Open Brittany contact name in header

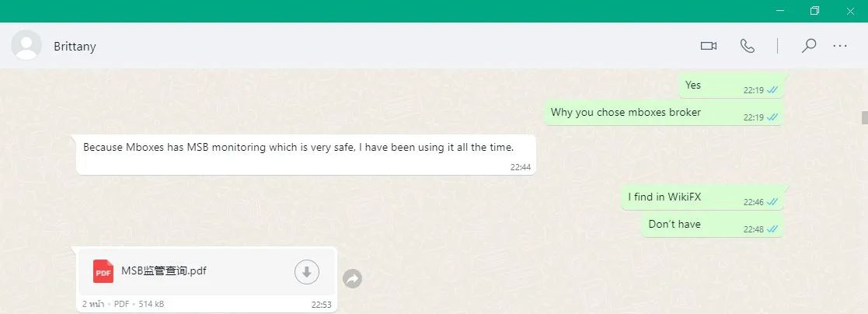coord(75,47)
